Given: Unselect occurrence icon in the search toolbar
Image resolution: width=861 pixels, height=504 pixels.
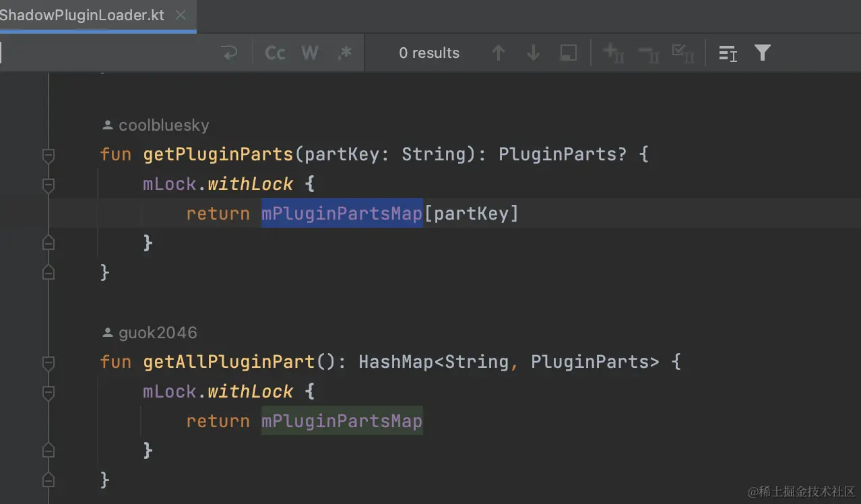Looking at the screenshot, I should 648,53.
